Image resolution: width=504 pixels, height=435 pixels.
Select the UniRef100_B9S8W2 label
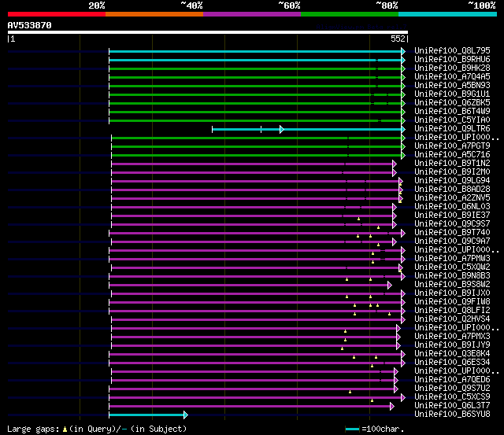pos(452,285)
